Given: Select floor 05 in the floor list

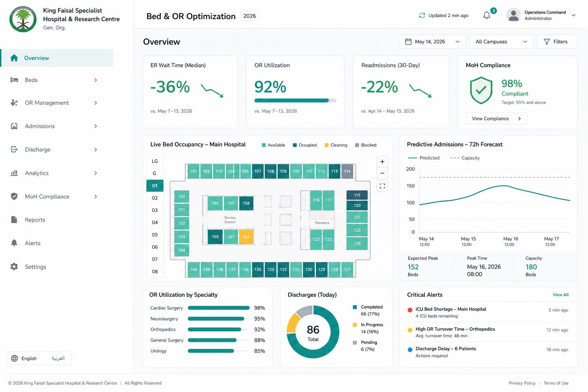Looking at the screenshot, I should (155, 235).
